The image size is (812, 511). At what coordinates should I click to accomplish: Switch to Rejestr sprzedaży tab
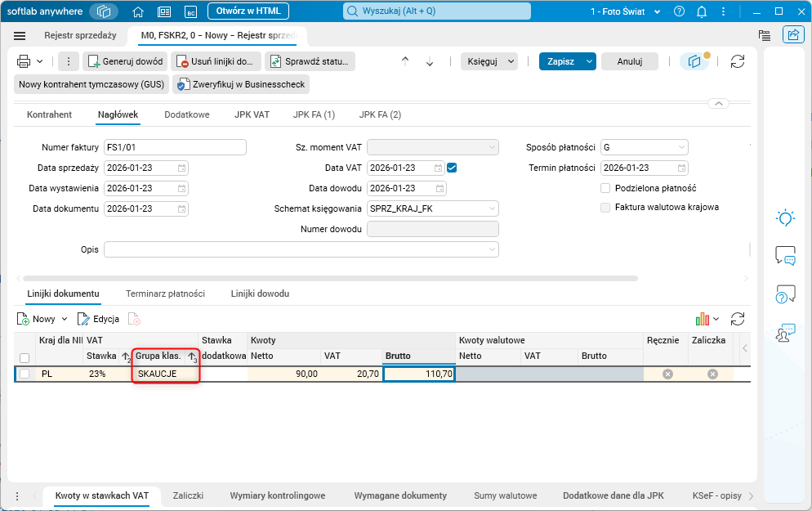80,35
